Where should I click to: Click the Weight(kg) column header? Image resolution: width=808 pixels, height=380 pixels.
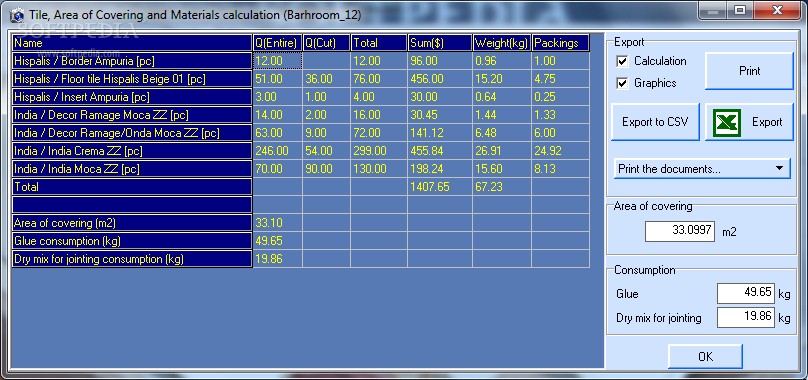point(502,43)
